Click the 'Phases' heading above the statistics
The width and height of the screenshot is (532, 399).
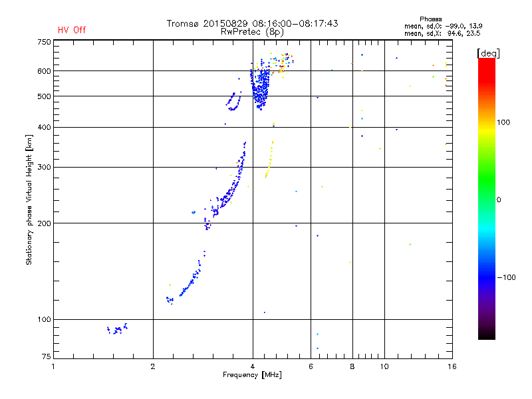pos(430,19)
